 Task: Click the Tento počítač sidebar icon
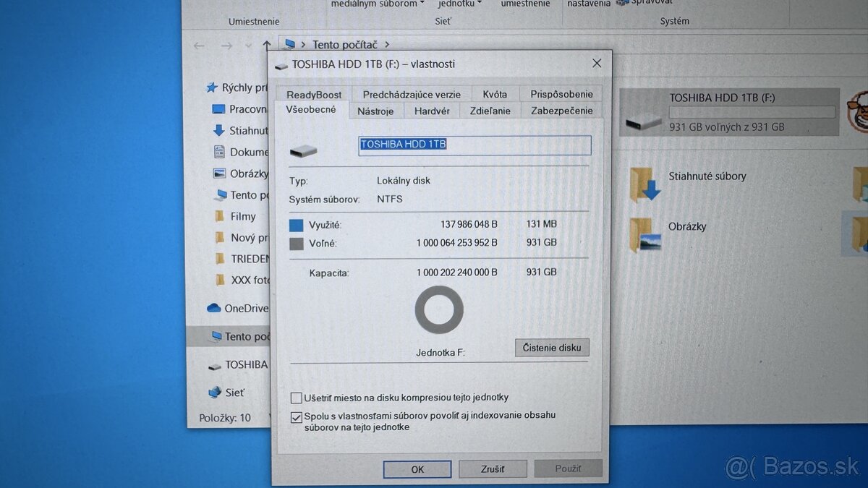point(216,336)
